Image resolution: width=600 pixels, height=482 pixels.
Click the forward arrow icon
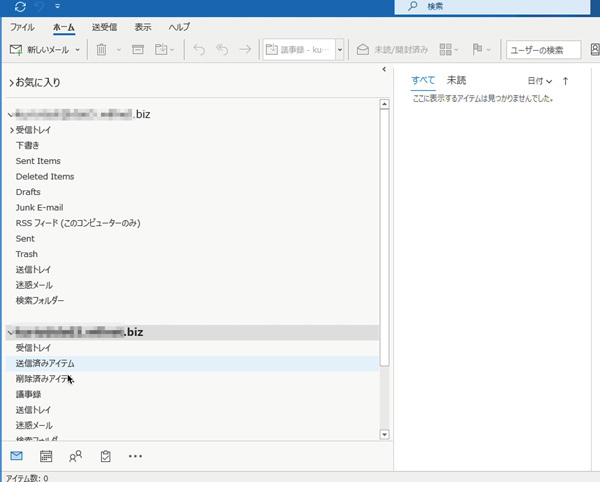(x=245, y=49)
